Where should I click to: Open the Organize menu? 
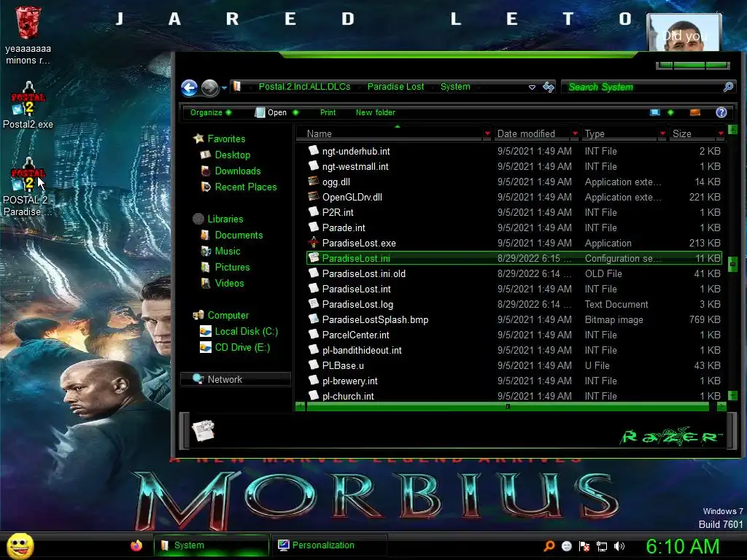(210, 113)
